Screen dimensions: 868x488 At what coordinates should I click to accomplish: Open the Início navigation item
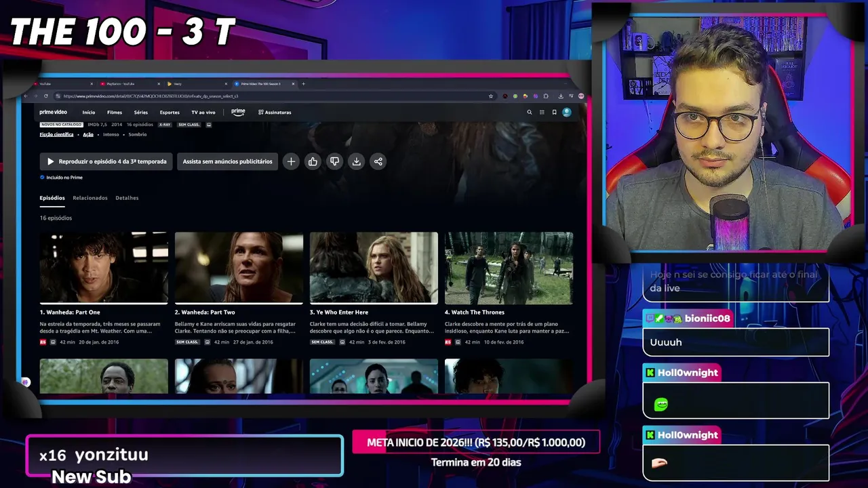(89, 113)
